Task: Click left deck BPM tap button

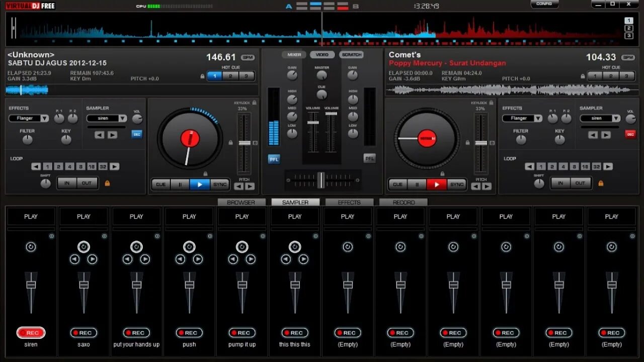Action: tap(248, 57)
